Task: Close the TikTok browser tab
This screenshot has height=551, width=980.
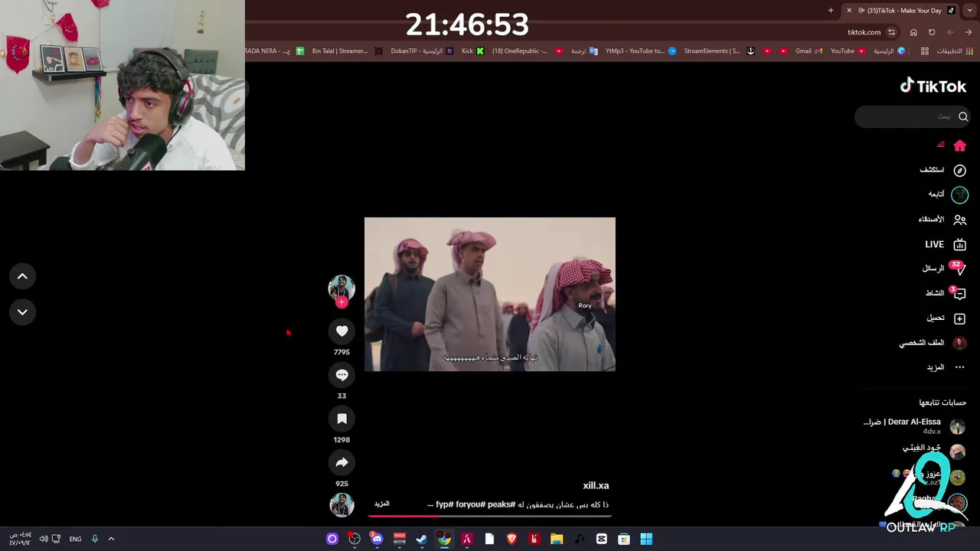Action: (848, 11)
